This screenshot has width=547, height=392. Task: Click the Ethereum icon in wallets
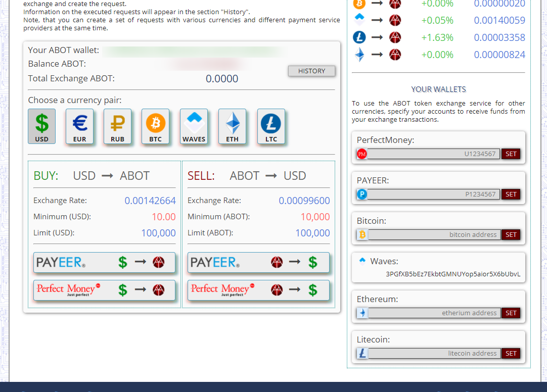tap(362, 313)
